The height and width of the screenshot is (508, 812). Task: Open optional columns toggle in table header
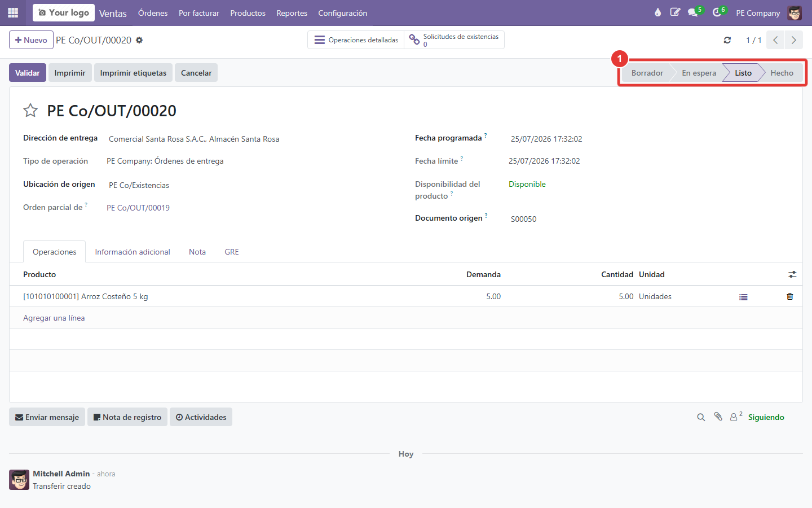[x=792, y=274]
